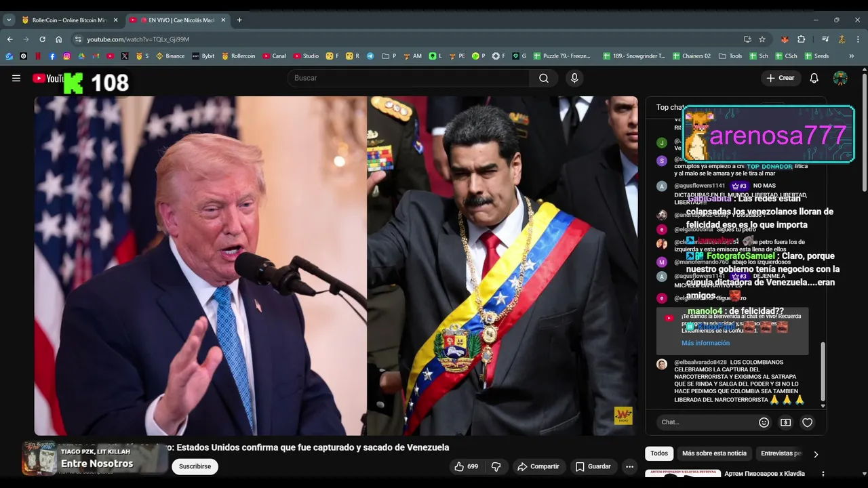Click the Compartir button

538,466
